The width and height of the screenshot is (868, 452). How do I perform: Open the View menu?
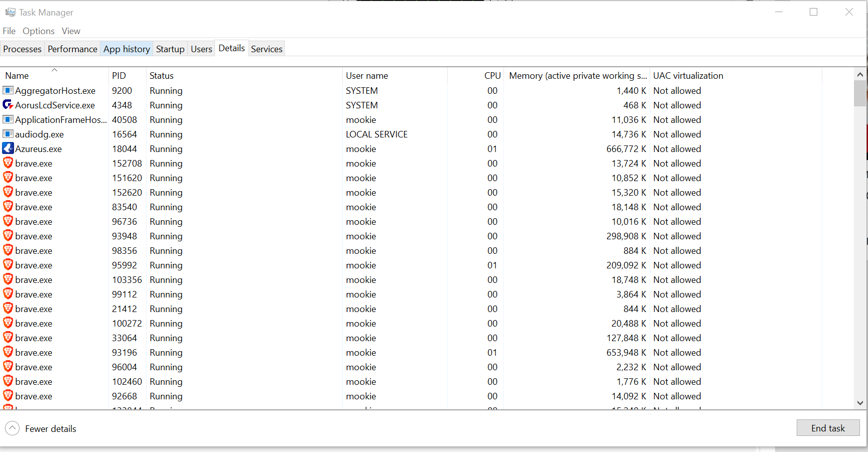71,31
